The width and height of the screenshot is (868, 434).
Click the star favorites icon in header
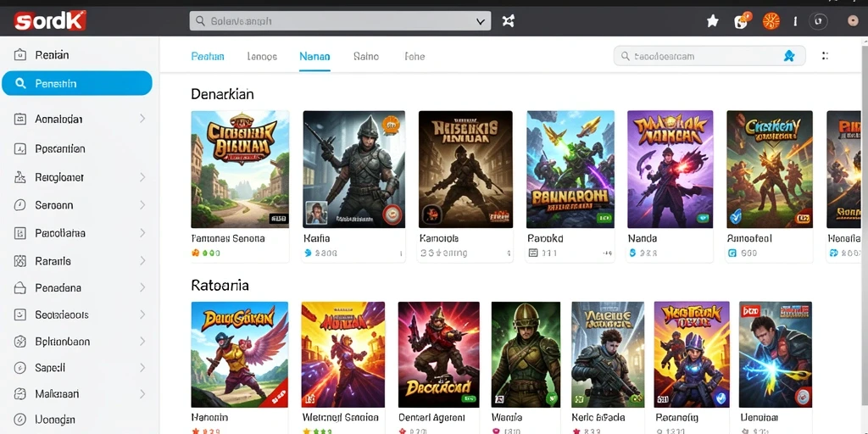pos(712,21)
